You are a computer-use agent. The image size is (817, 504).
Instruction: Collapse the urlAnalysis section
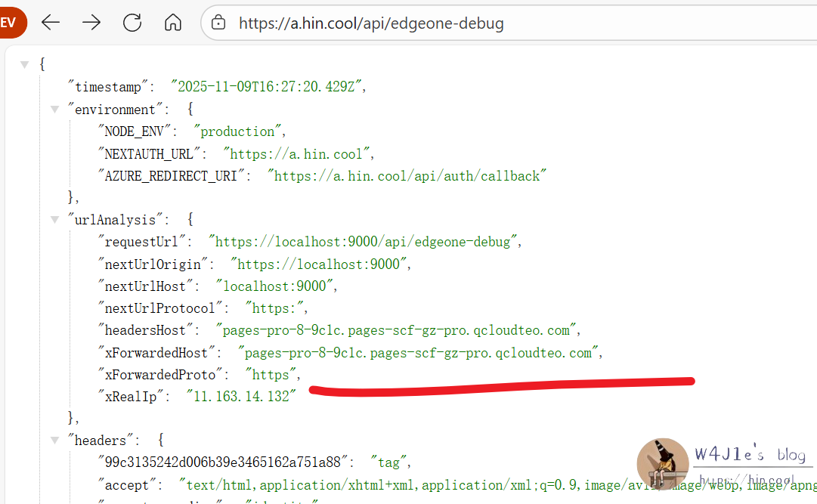click(54, 219)
